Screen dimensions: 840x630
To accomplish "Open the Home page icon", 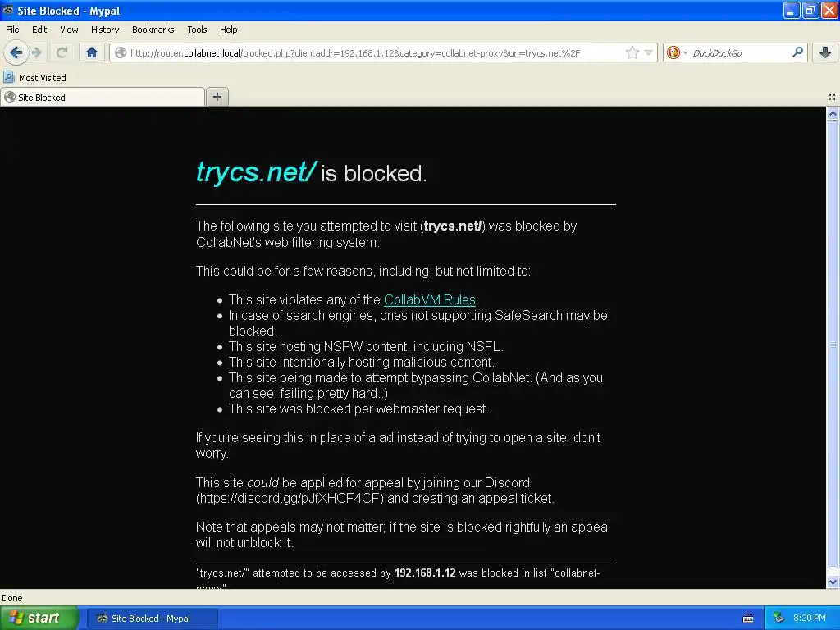I will coord(92,52).
